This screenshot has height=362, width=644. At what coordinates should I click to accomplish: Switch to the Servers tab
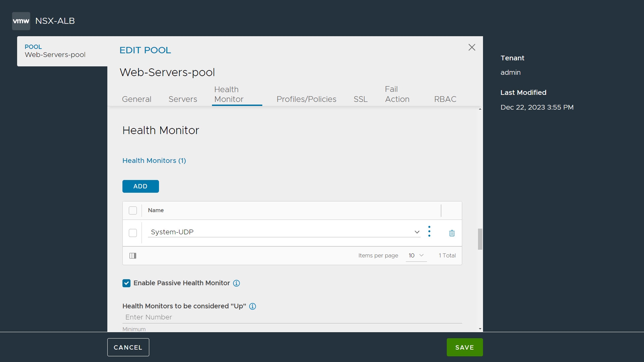point(183,99)
